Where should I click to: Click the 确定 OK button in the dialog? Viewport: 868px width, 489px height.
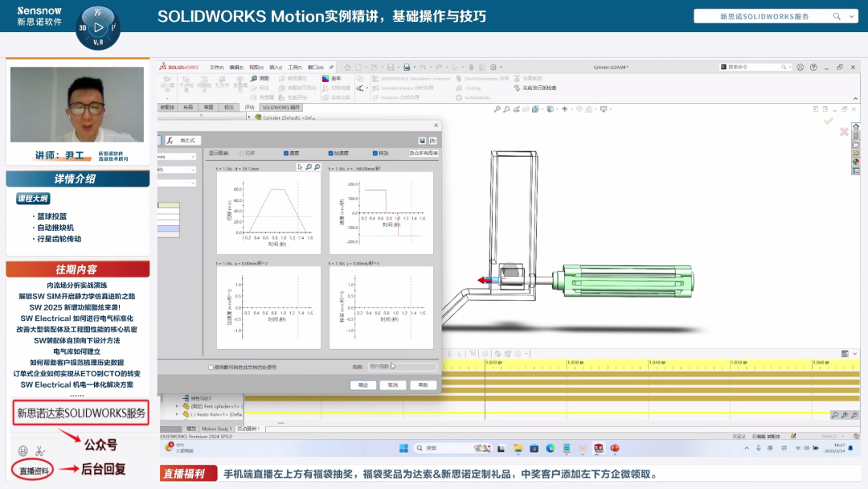coord(363,384)
